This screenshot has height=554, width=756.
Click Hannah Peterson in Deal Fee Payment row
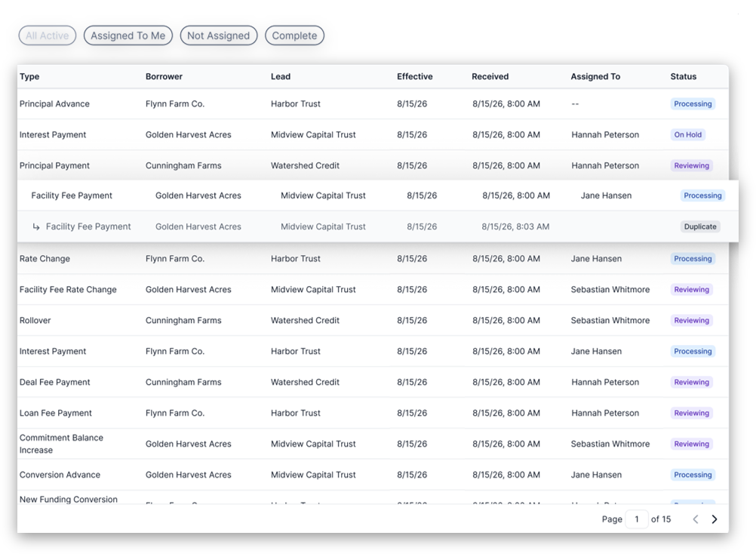(x=605, y=382)
